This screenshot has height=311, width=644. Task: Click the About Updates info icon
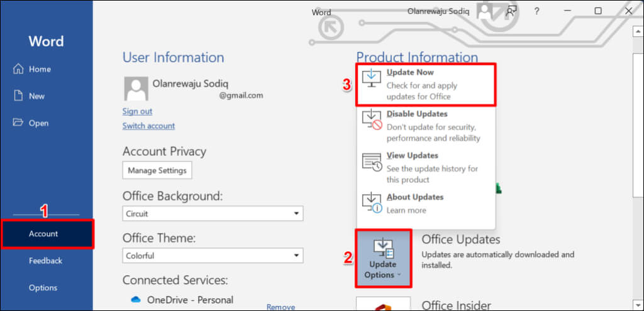(x=372, y=203)
